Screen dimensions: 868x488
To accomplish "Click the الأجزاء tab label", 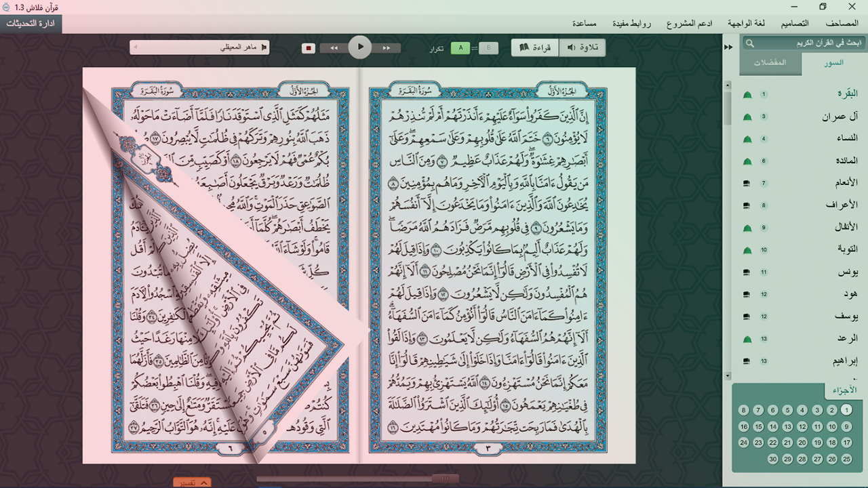I will tap(844, 390).
